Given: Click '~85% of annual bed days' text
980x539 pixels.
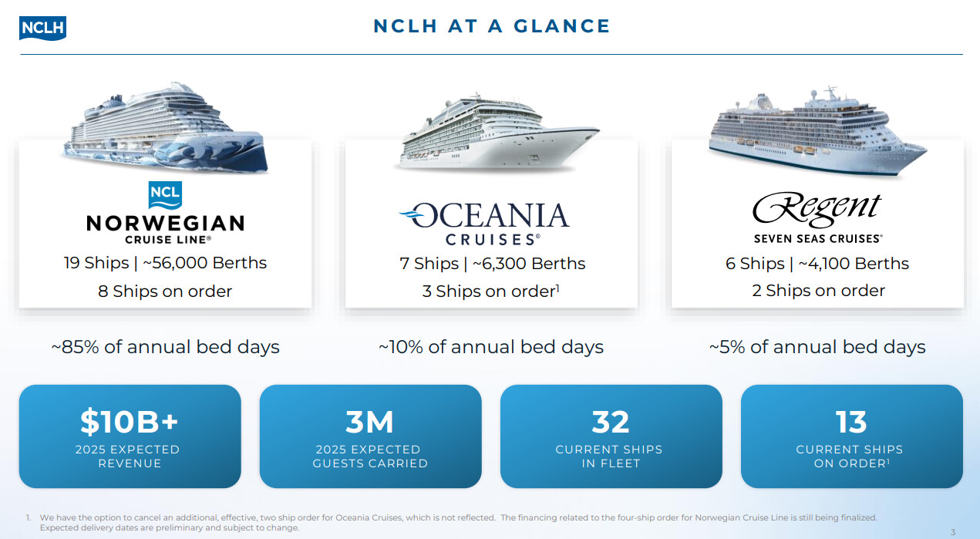Looking at the screenshot, I should [x=165, y=347].
